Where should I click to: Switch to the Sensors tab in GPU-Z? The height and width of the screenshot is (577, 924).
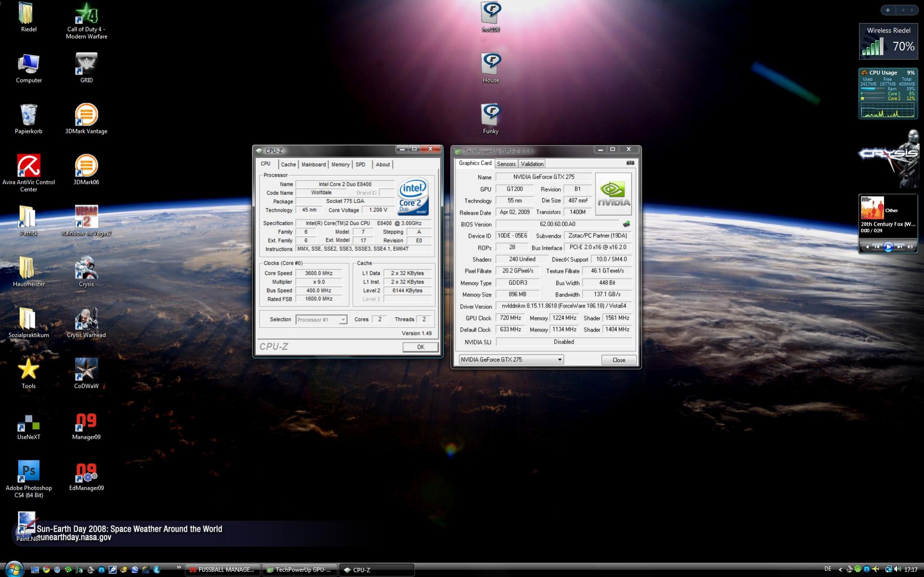coord(506,164)
